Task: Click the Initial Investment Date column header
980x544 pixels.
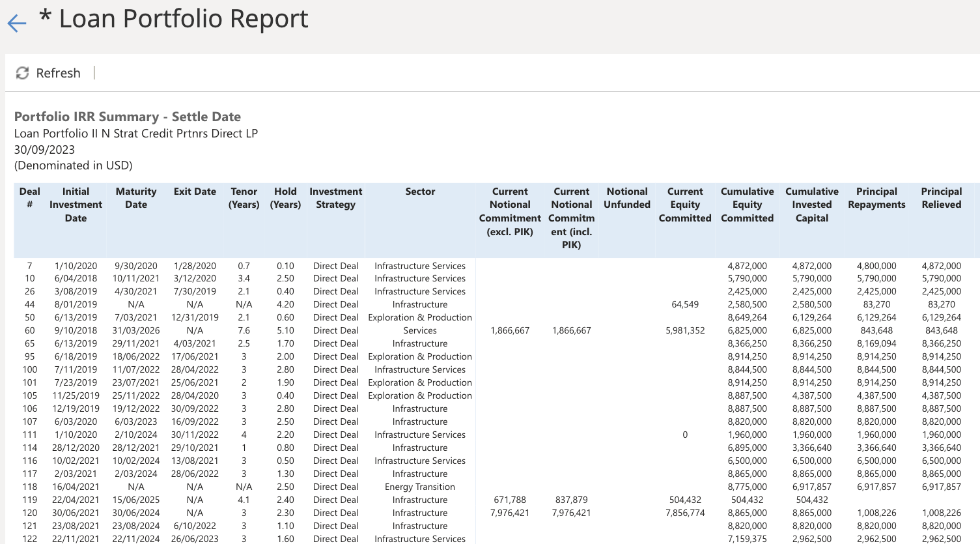Action: (76, 205)
